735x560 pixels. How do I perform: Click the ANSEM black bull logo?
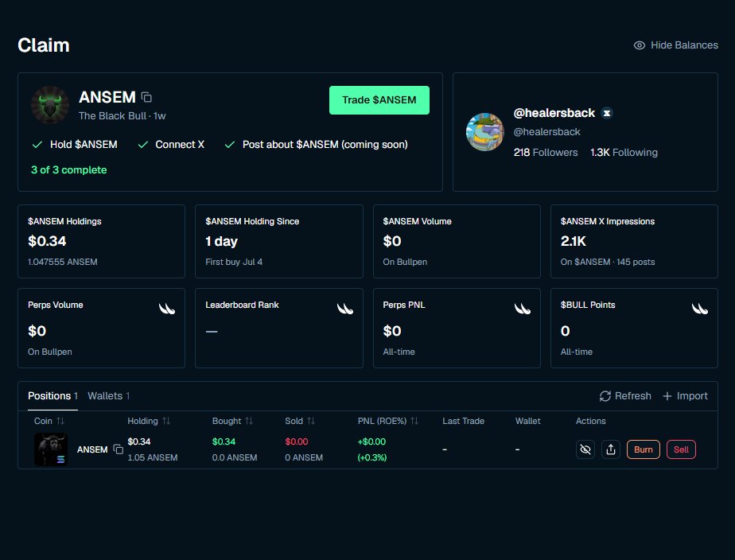pyautogui.click(x=49, y=104)
